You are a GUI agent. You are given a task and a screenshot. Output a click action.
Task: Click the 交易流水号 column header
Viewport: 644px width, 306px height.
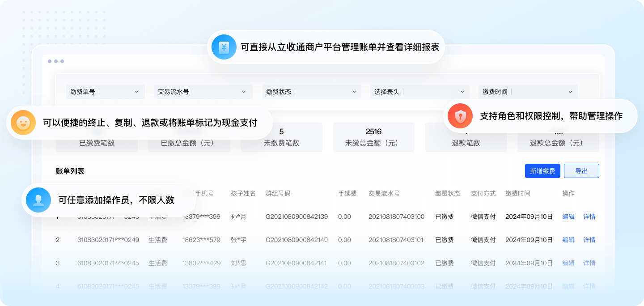coord(384,193)
